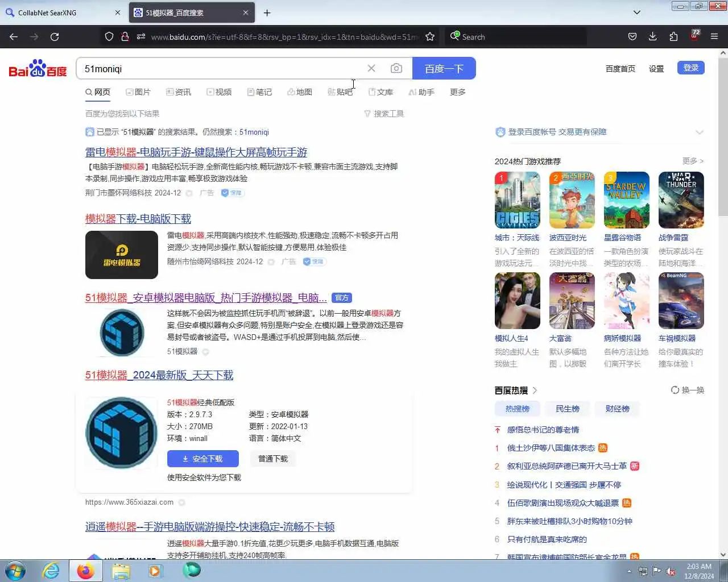The width and height of the screenshot is (728, 582).
Task: Close the 51模拟器_百度搜索 tab
Action: coord(246,13)
